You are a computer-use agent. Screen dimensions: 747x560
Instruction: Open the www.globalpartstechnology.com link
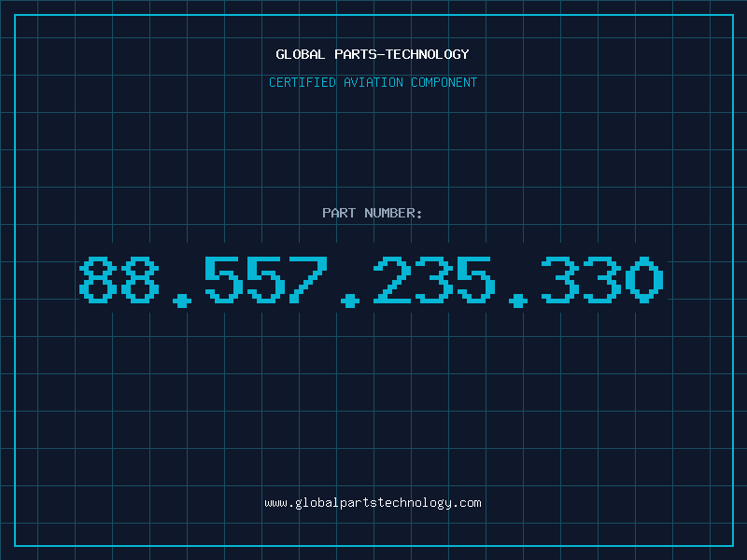(x=373, y=503)
